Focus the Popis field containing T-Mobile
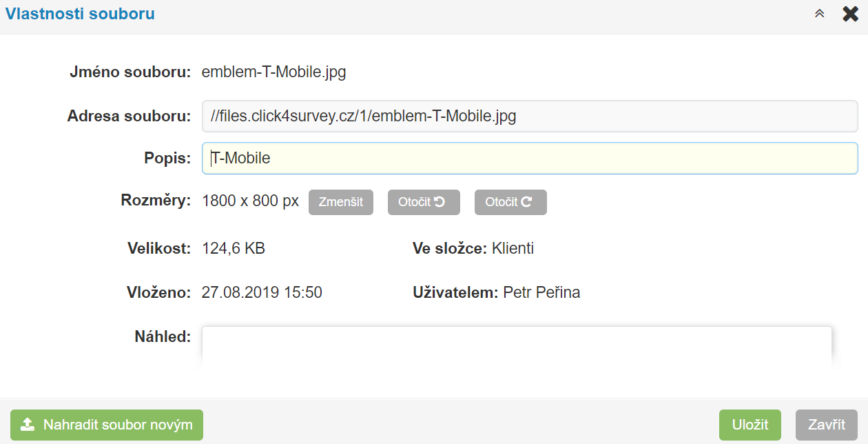 [530, 158]
